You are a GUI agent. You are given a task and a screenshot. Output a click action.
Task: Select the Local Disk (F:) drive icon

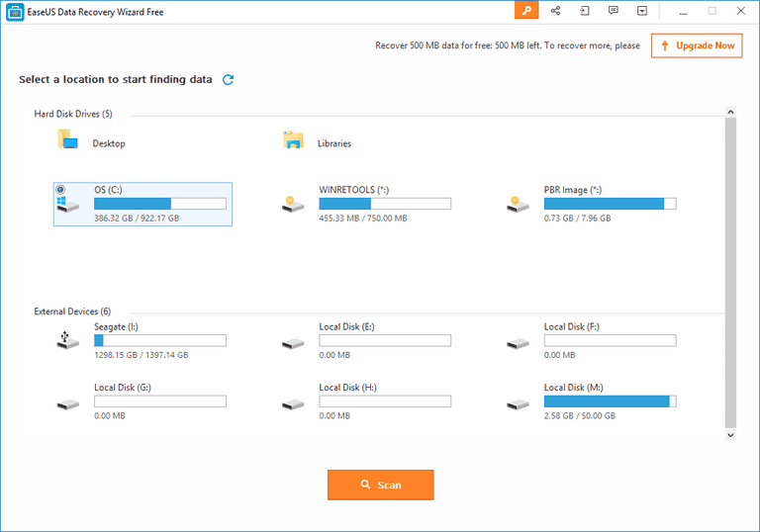pos(518,343)
